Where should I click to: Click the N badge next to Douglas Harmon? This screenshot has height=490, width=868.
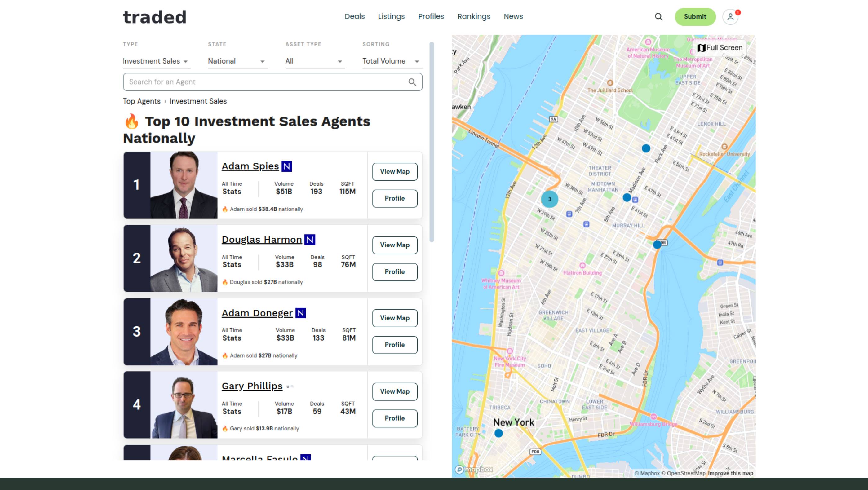(x=310, y=240)
